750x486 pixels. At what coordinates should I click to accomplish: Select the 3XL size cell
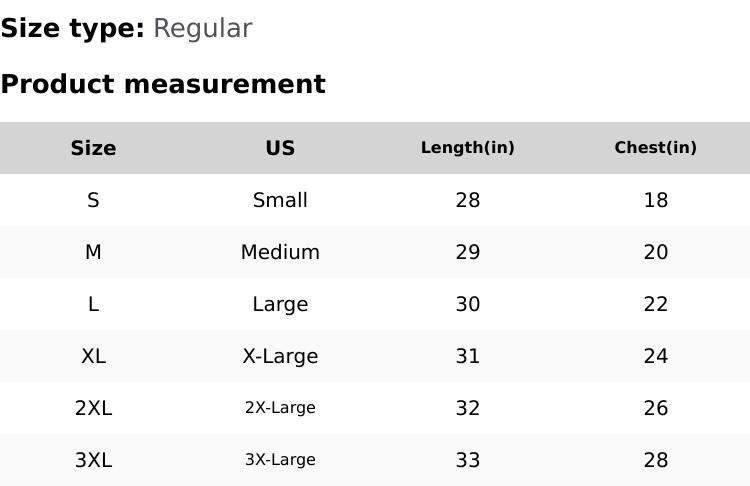point(93,460)
